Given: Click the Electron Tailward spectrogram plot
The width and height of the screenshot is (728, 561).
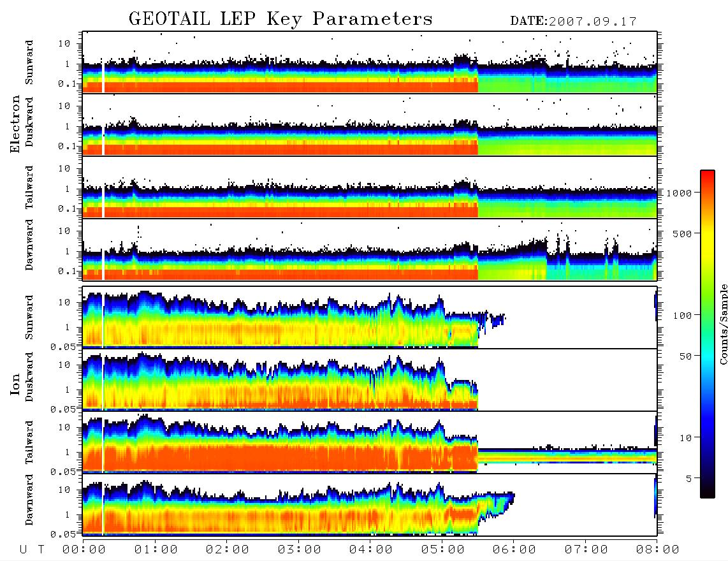Looking at the screenshot, I should point(370,187).
